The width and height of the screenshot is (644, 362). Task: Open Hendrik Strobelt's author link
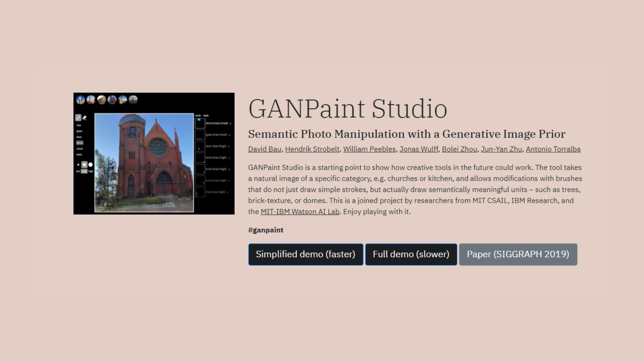click(312, 149)
